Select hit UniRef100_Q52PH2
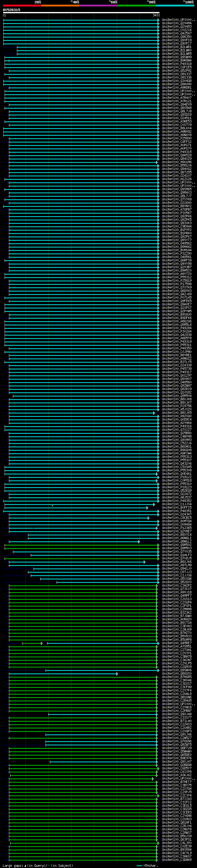 pos(177,71)
